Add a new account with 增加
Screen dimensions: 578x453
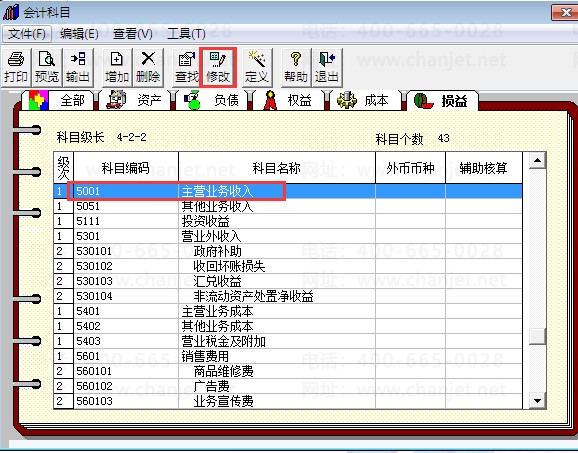(x=117, y=67)
